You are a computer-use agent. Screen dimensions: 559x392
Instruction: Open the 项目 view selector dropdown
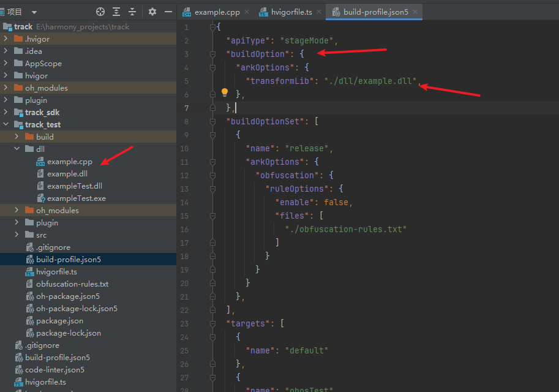(34, 12)
